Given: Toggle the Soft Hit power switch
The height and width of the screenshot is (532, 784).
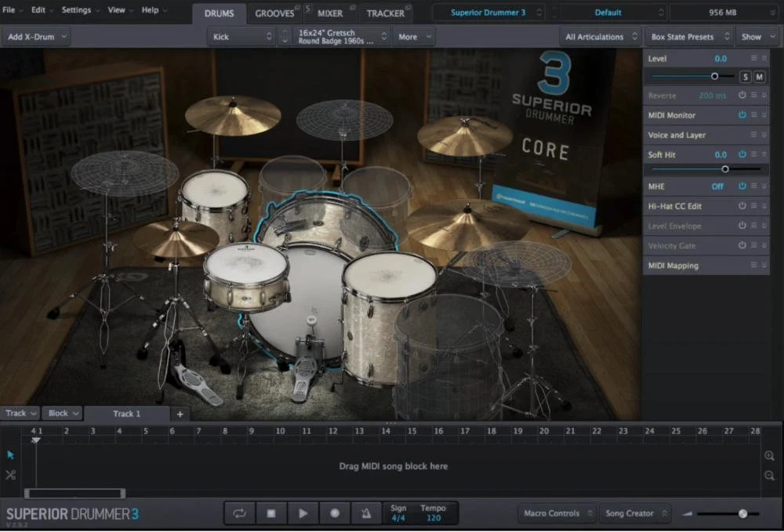Looking at the screenshot, I should coord(742,154).
